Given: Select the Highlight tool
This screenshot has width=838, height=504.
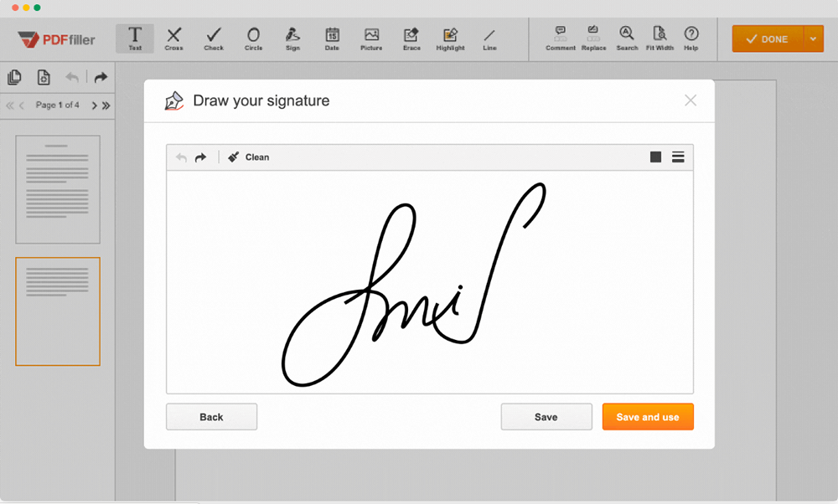Looking at the screenshot, I should tap(450, 39).
